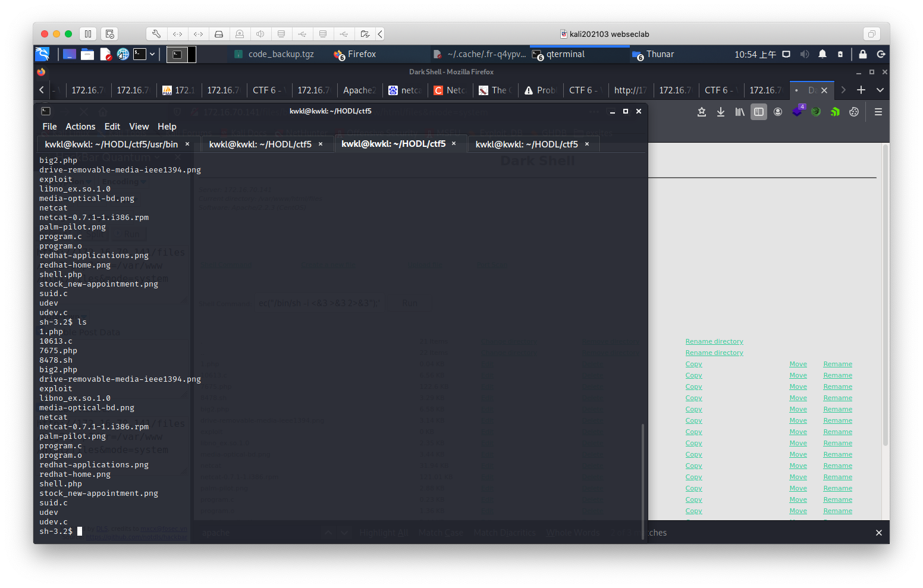Click the purple extension with badge 4
Viewport: 923px width, 588px height.
pyautogui.click(x=798, y=111)
